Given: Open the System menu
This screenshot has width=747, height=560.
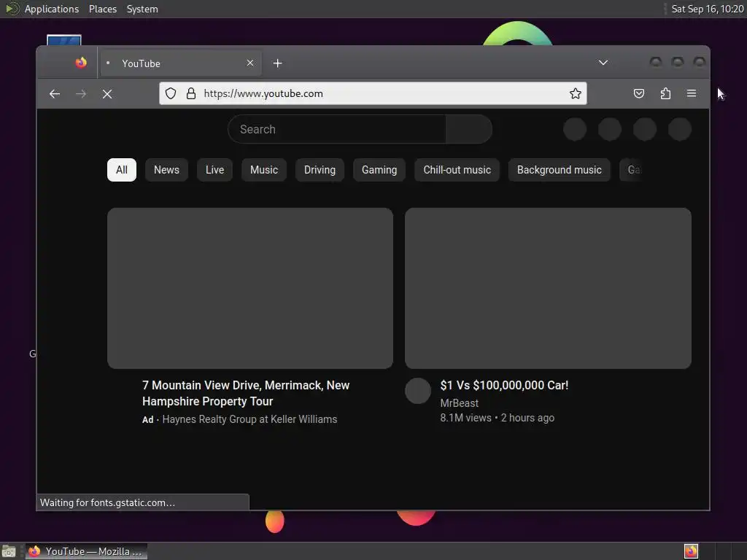Looking at the screenshot, I should coord(142,9).
